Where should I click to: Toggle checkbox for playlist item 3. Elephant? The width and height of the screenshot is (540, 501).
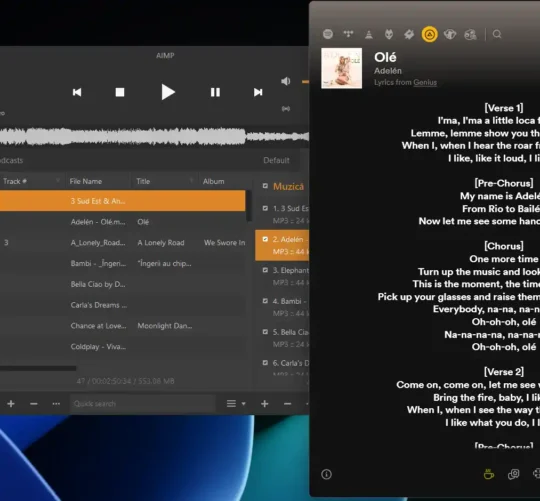pos(265,270)
